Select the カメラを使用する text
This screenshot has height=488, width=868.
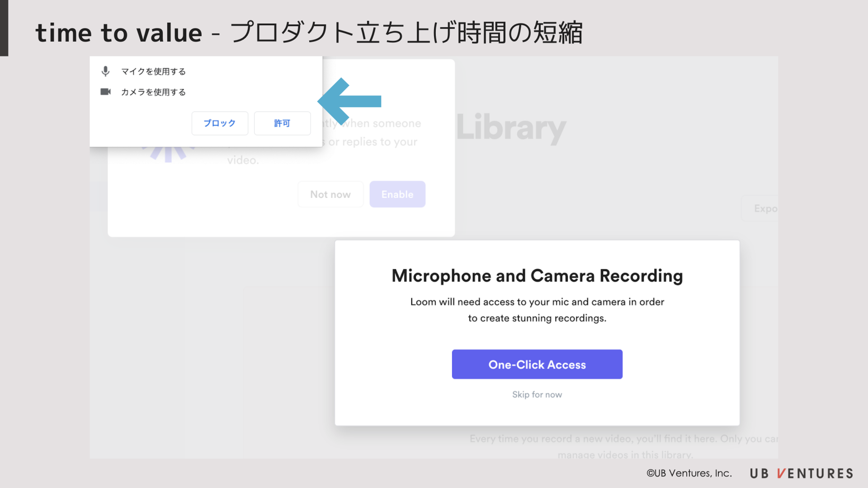click(153, 92)
